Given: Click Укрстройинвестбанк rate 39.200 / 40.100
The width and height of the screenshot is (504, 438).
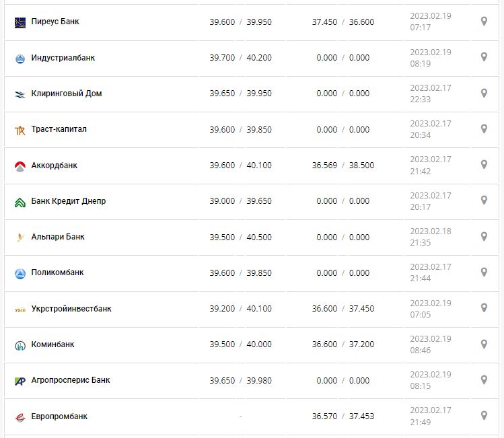Looking at the screenshot, I should click(240, 309).
